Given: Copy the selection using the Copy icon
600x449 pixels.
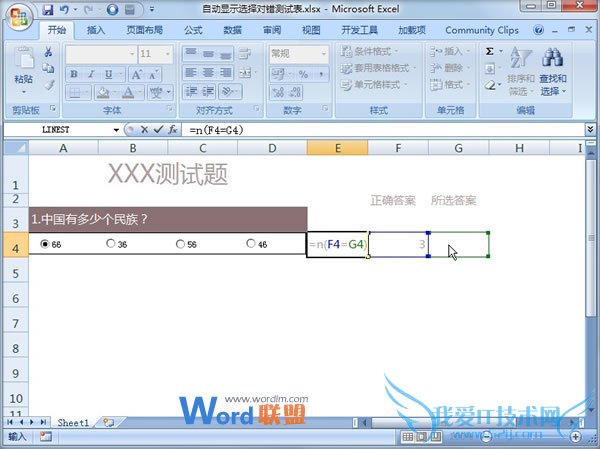Looking at the screenshot, I should click(x=48, y=69).
